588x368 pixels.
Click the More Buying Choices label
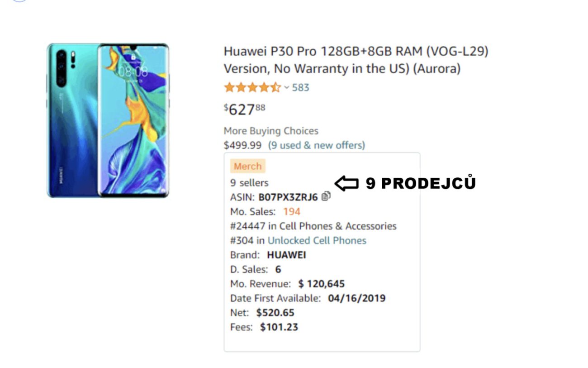(271, 131)
